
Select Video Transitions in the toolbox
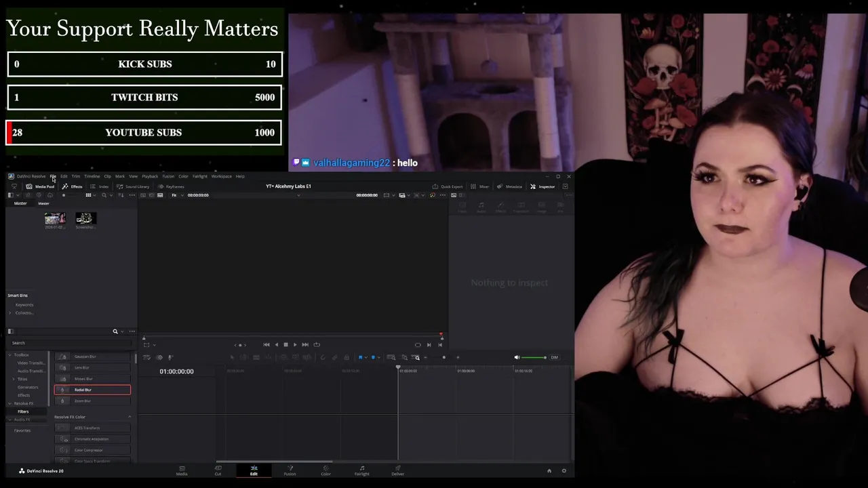pos(31,363)
